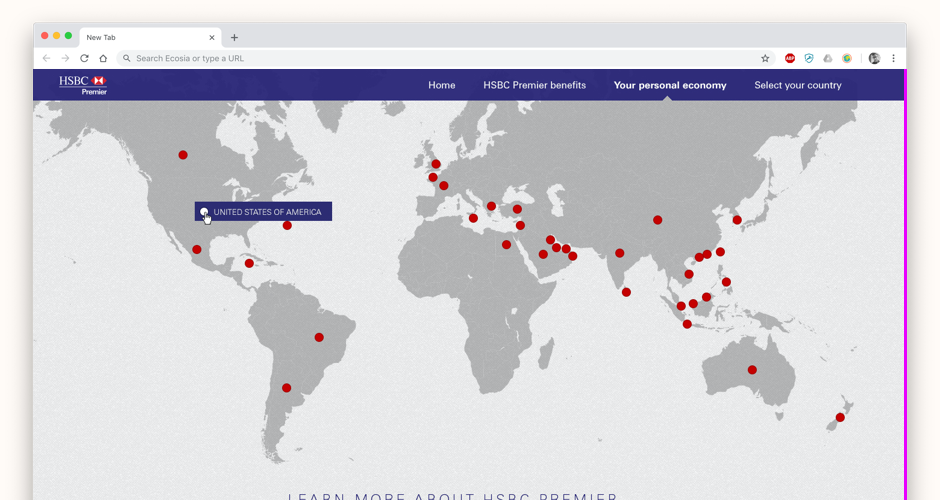Viewport: 940px width, 500px height.
Task: Open HSBC Premier benefits menu item
Action: [534, 85]
